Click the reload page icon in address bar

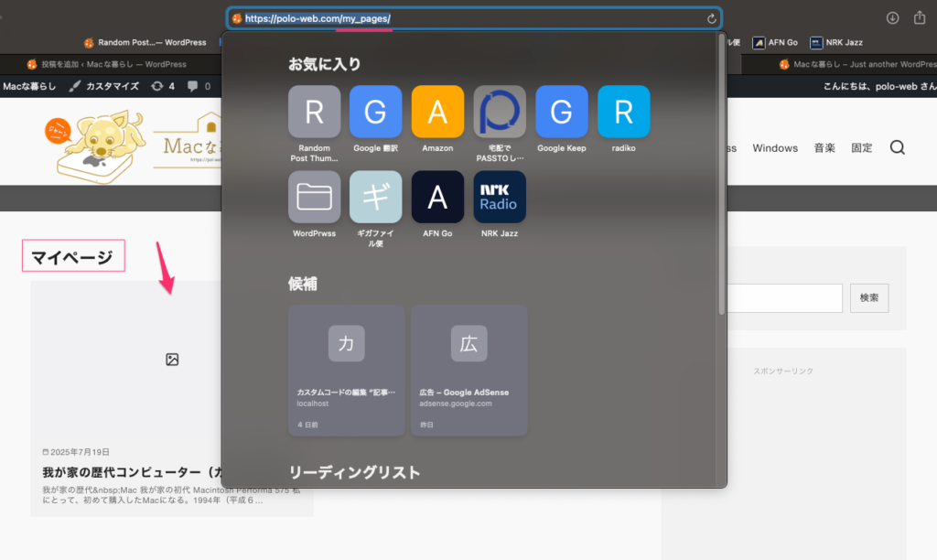click(x=711, y=18)
